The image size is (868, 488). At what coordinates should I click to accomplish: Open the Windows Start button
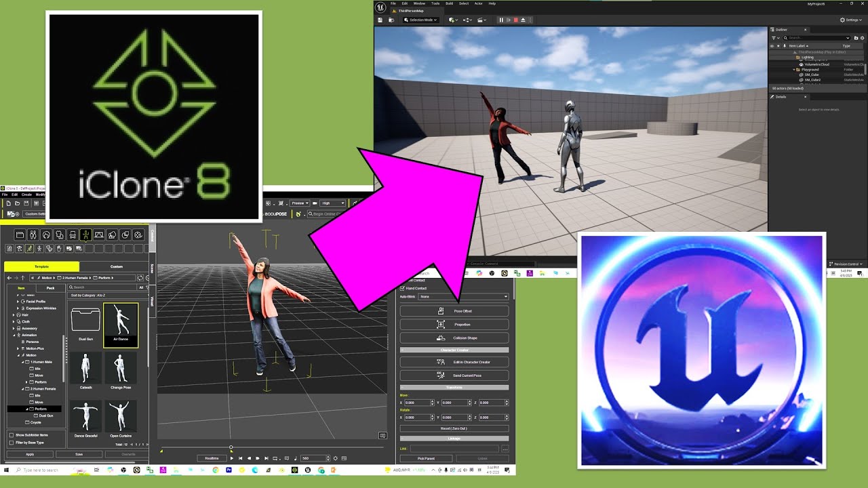[7, 470]
